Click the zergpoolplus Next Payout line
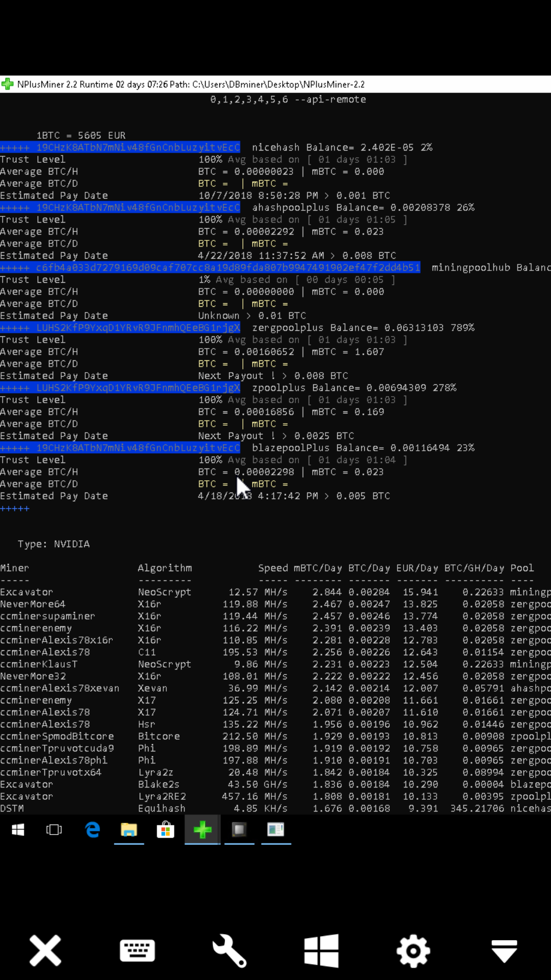This screenshot has width=551, height=980. [x=273, y=376]
